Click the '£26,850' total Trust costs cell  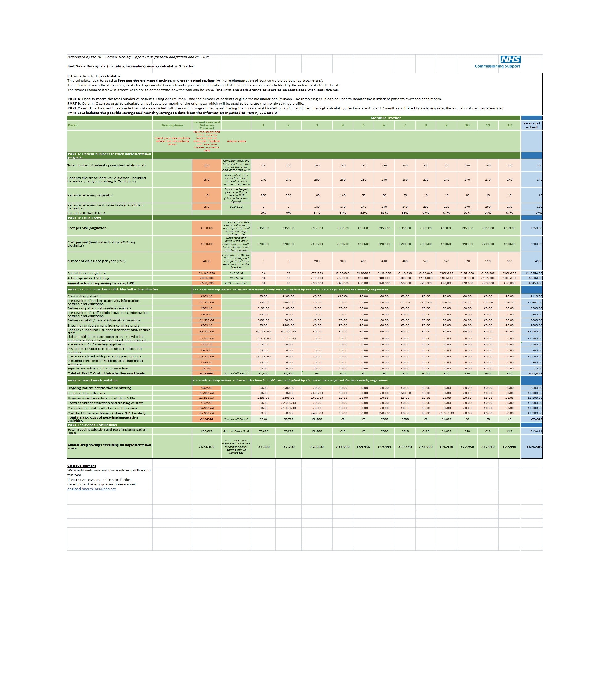[x=207, y=431]
